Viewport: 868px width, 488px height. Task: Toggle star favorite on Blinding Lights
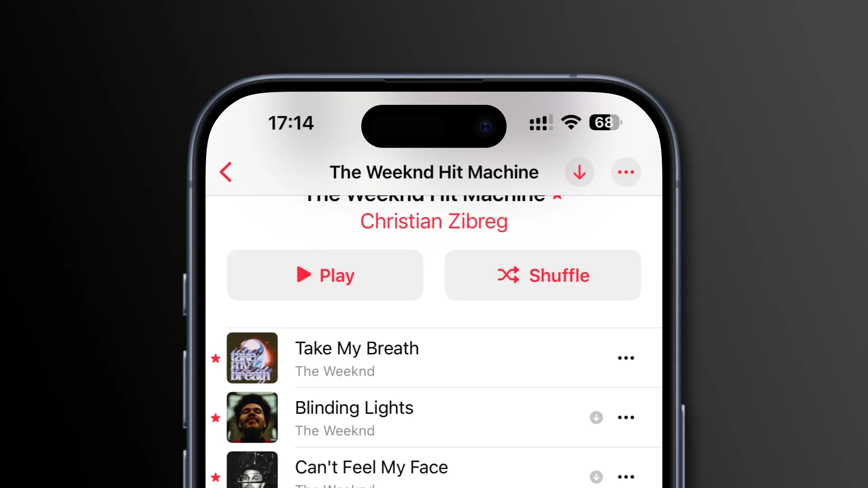[x=216, y=418]
